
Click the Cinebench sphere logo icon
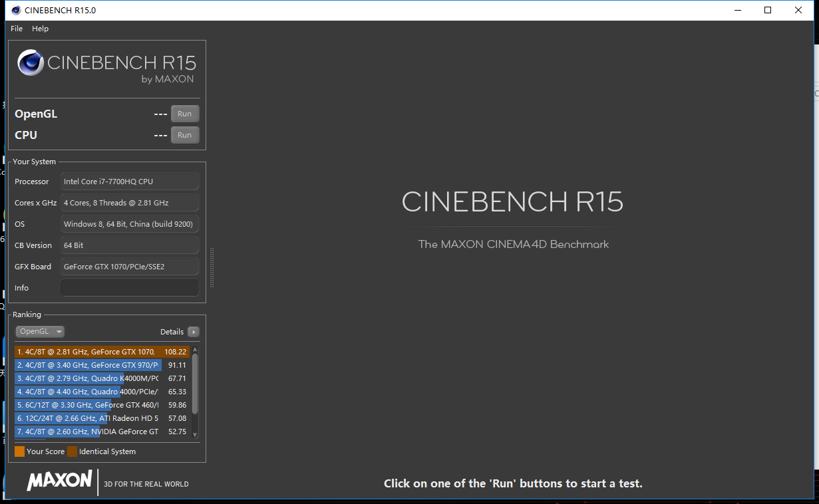(x=31, y=63)
